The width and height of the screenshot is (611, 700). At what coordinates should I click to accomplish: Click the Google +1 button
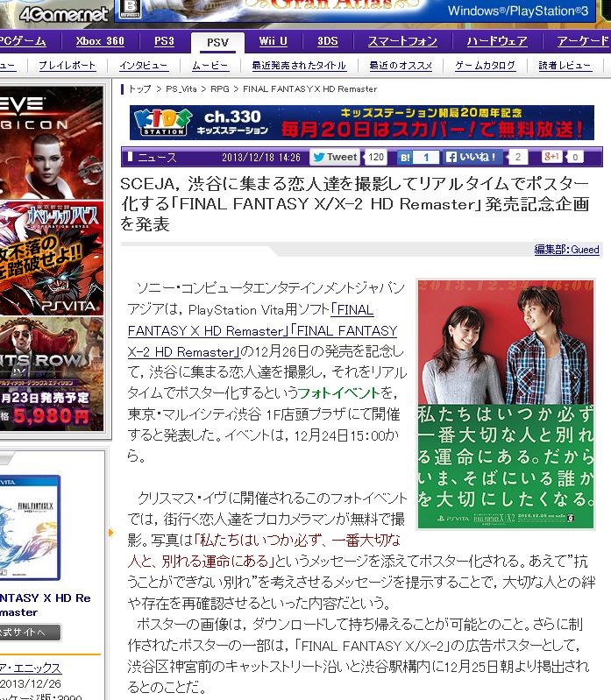pos(551,157)
